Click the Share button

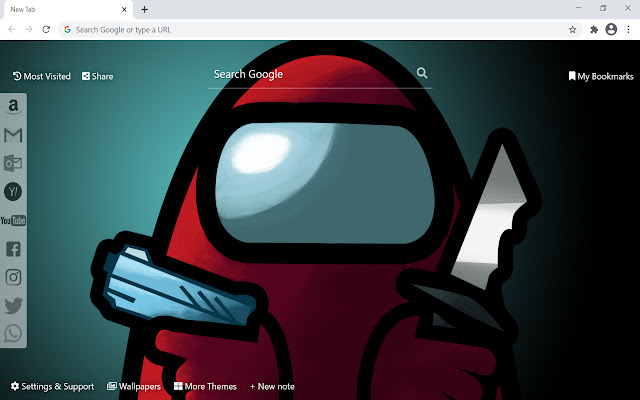click(x=98, y=76)
